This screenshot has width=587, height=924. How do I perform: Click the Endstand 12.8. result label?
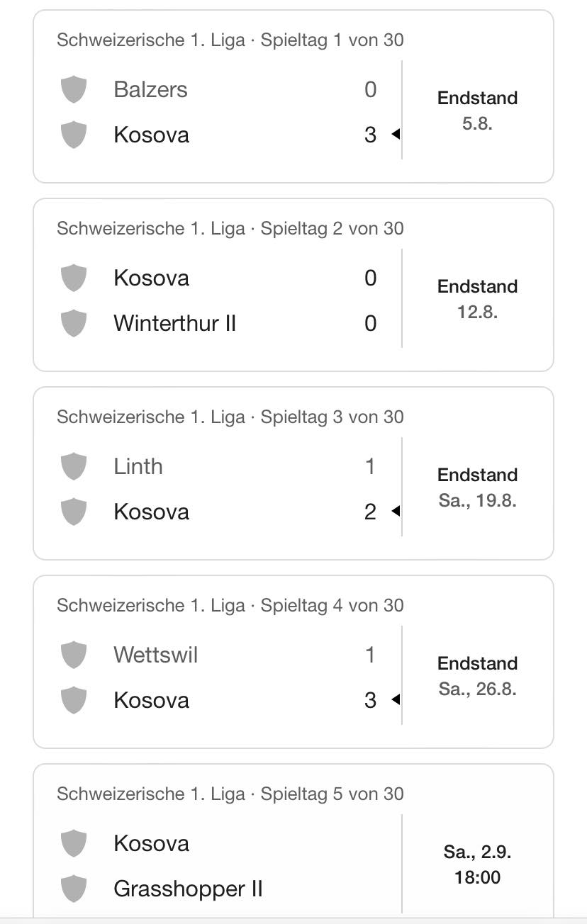pyautogui.click(x=477, y=299)
